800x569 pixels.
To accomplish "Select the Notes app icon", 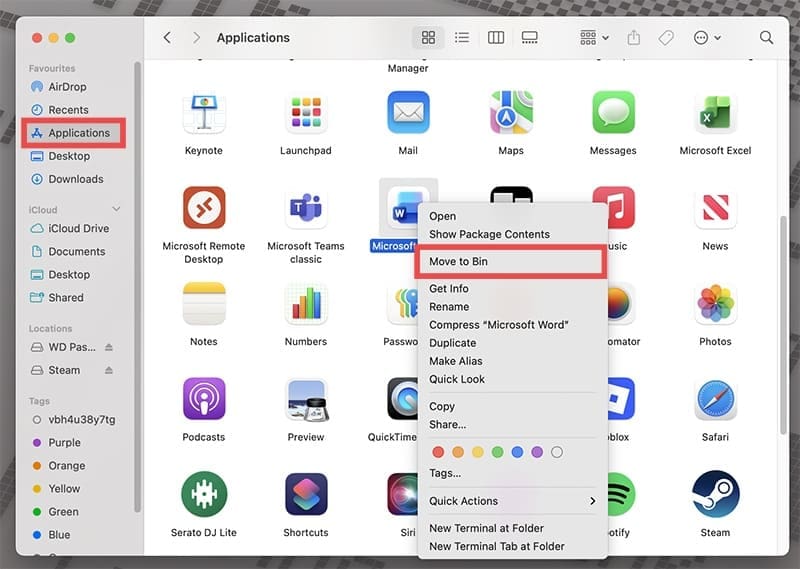I will pos(204,303).
